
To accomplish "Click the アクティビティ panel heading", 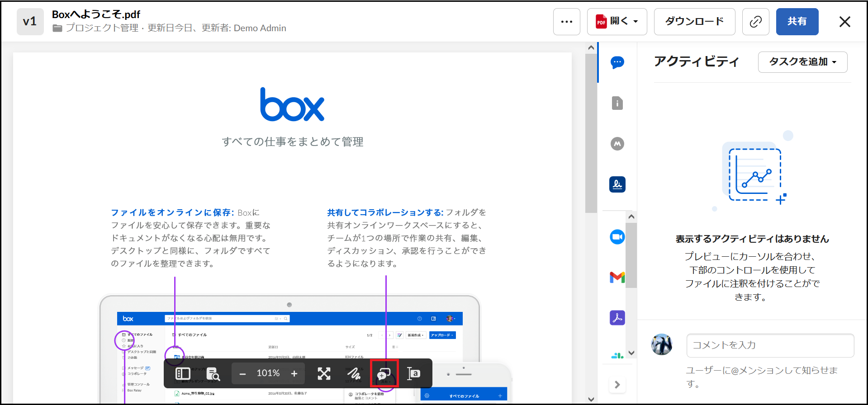I will [x=696, y=61].
